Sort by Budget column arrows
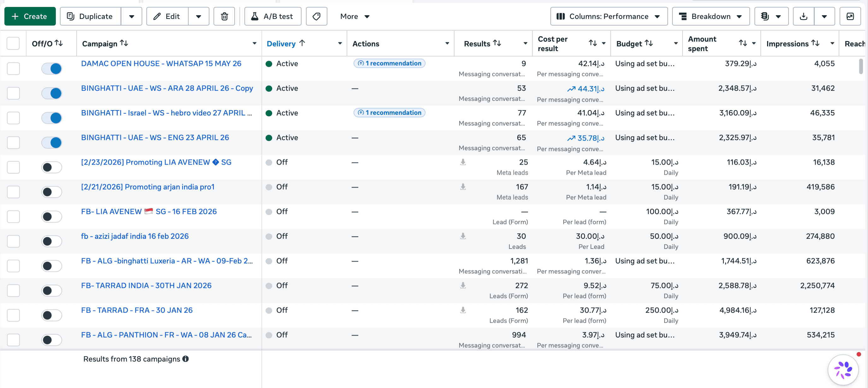Image resolution: width=868 pixels, height=388 pixels. point(649,43)
